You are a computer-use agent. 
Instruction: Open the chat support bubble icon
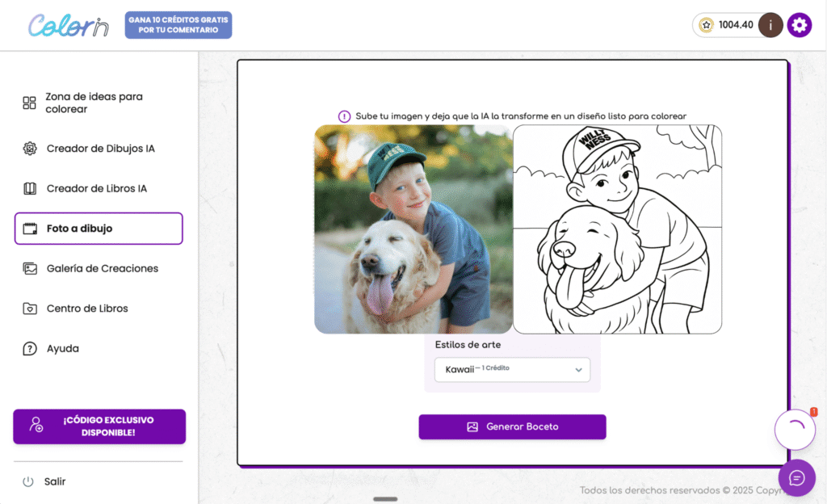click(x=796, y=478)
